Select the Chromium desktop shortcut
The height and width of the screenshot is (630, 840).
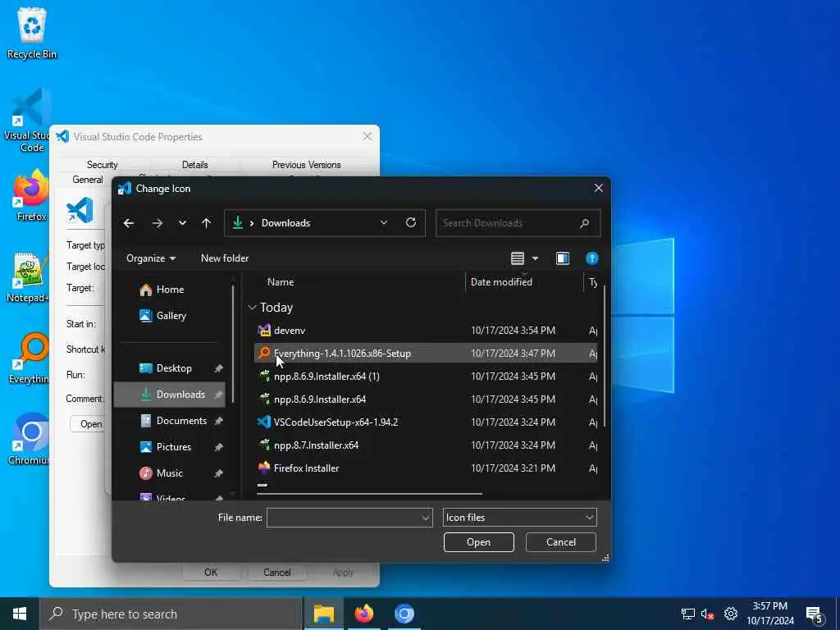[29, 440]
